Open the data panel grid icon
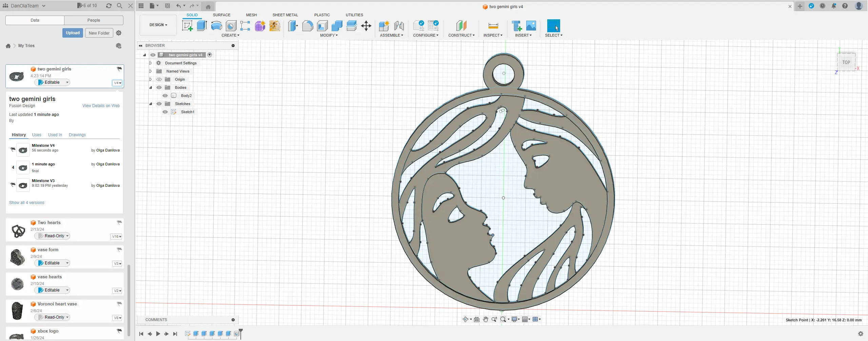Screen dimensions: 868x341 click(141, 6)
